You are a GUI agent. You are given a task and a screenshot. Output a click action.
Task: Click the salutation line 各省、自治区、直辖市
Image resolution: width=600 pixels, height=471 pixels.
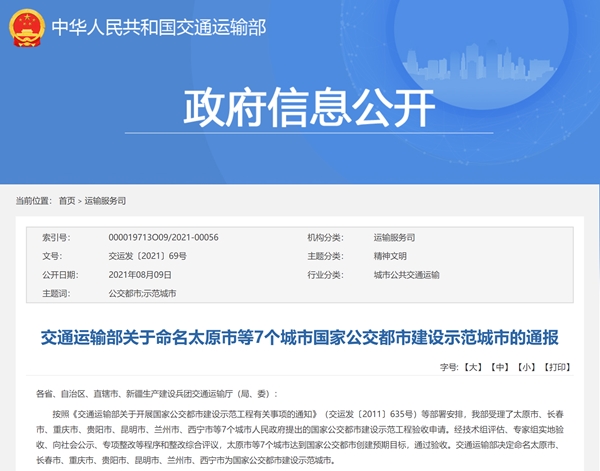point(157,394)
